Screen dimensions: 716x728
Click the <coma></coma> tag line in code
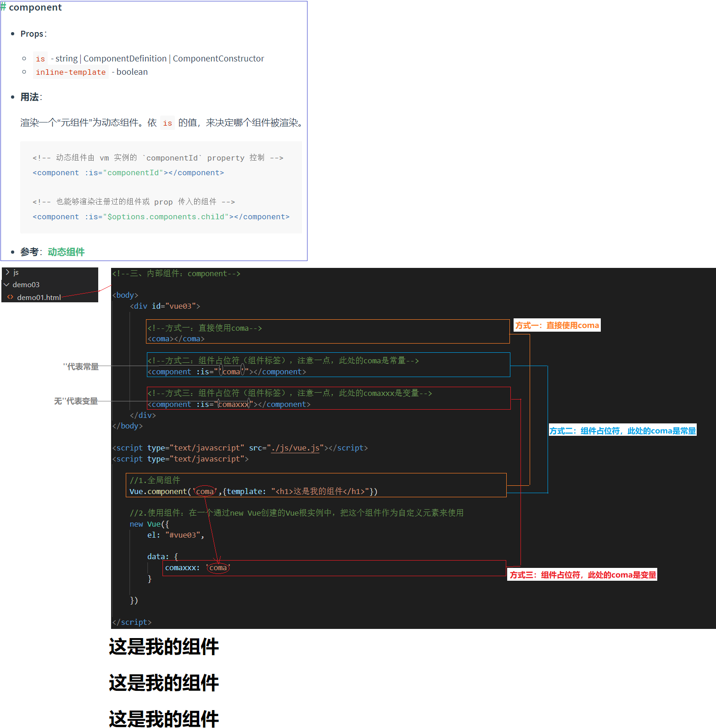[176, 339]
